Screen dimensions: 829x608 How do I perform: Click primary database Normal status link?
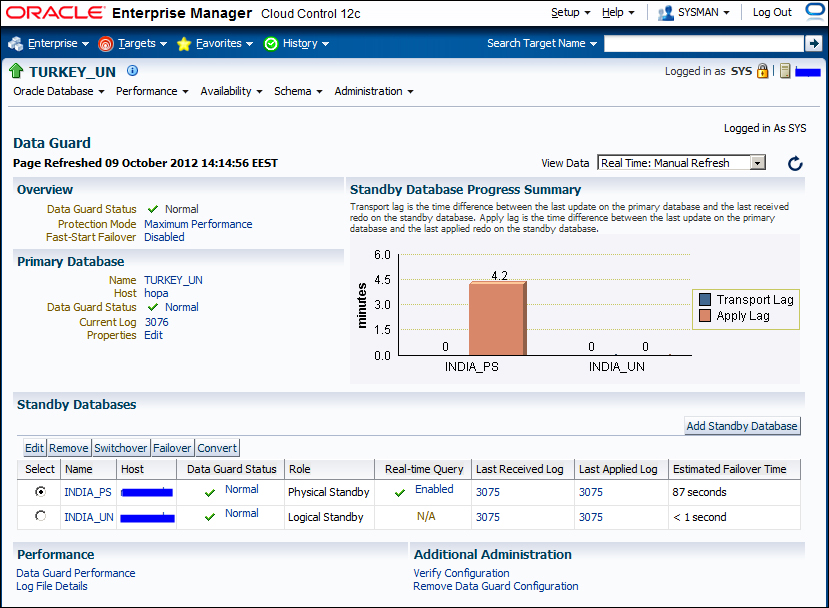coord(182,307)
